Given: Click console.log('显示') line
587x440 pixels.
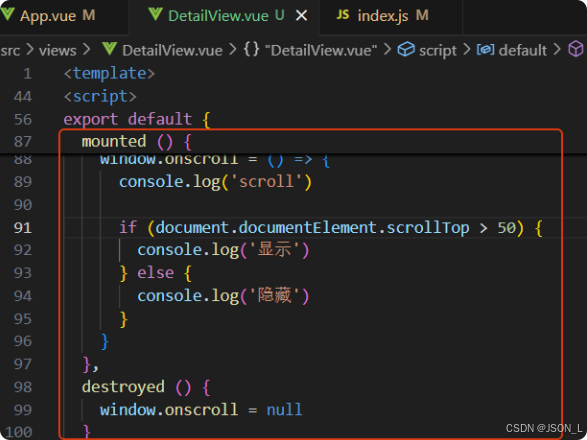Looking at the screenshot, I should (223, 250).
